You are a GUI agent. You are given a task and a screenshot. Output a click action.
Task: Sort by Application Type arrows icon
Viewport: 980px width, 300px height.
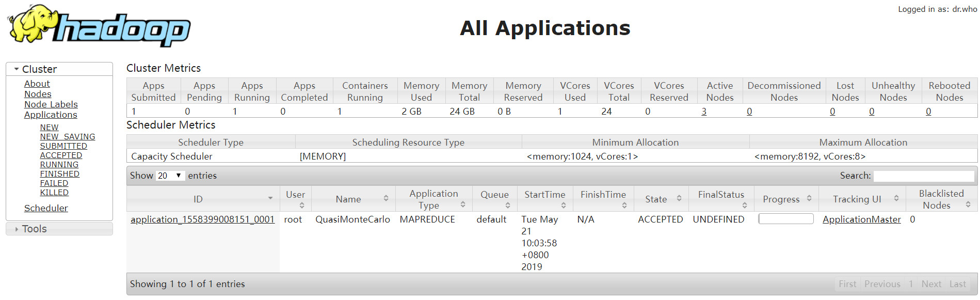463,204
